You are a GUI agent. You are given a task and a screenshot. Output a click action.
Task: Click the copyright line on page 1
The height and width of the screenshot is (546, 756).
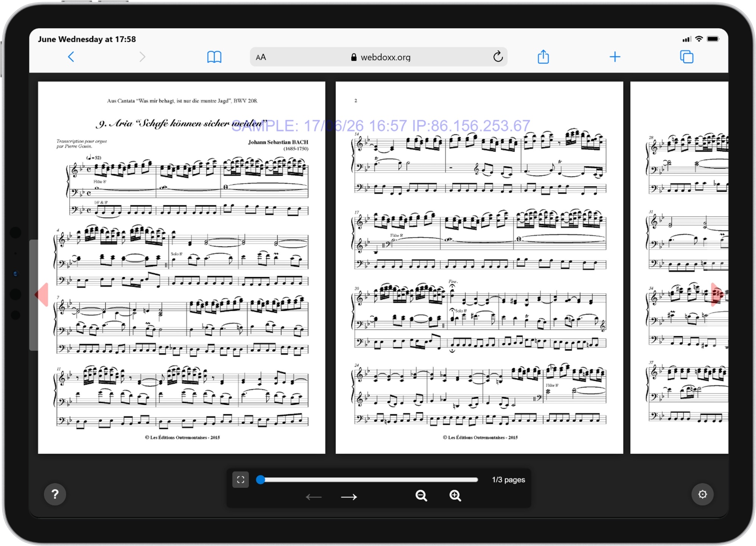[182, 437]
